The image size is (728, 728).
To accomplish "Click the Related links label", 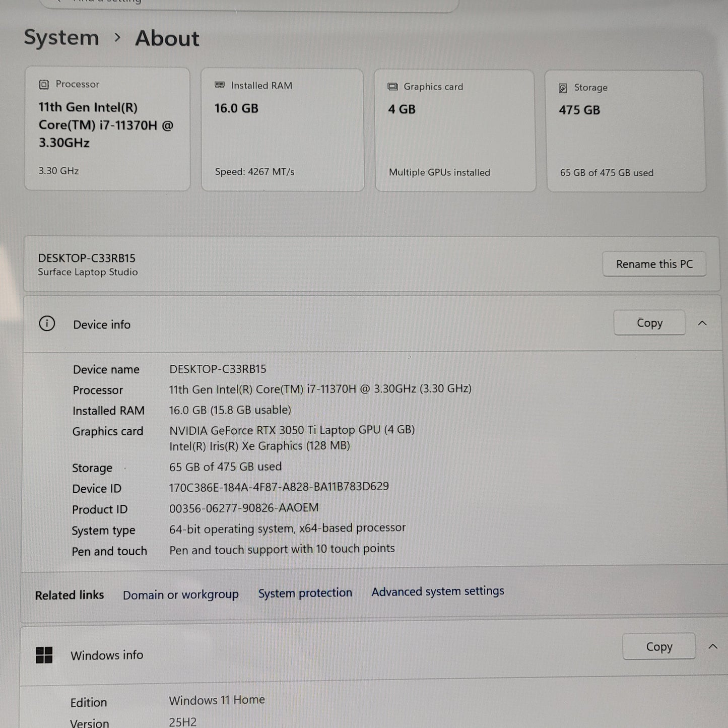I will point(70,595).
